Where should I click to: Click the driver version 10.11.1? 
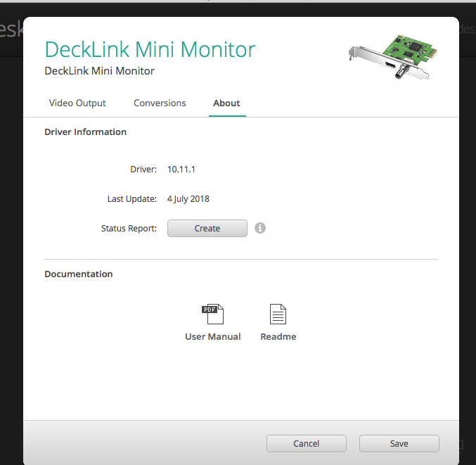pos(181,169)
